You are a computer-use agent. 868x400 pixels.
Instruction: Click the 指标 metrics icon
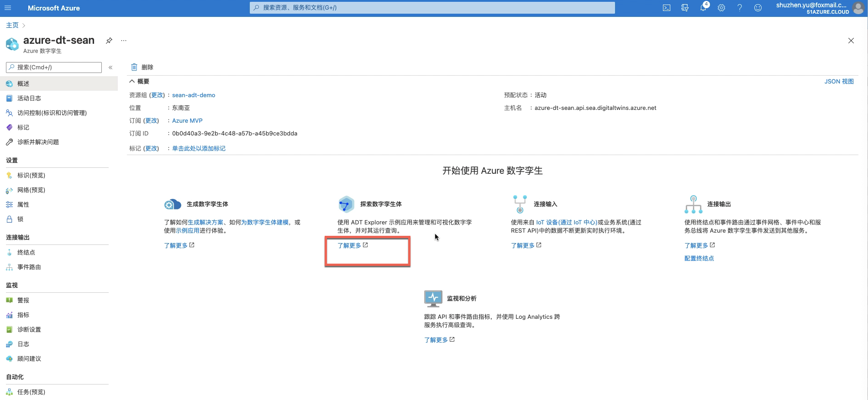(x=9, y=315)
